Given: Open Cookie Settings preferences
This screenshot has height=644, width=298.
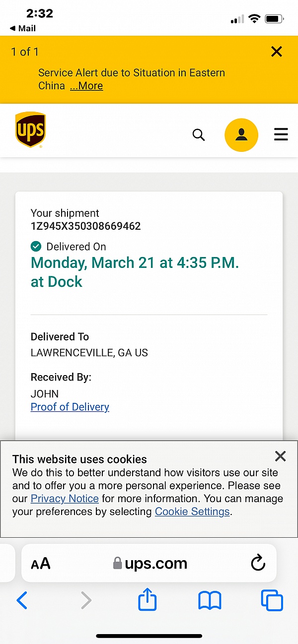Looking at the screenshot, I should pos(192,512).
